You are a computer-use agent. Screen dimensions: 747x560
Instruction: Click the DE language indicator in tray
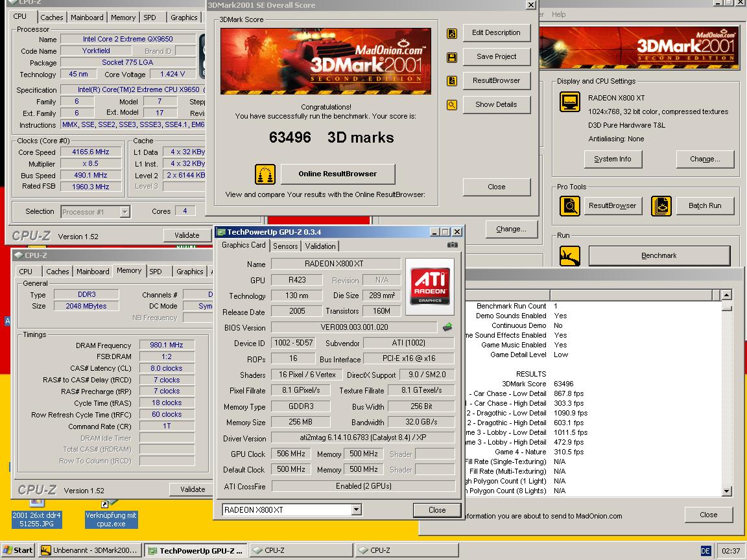click(705, 551)
